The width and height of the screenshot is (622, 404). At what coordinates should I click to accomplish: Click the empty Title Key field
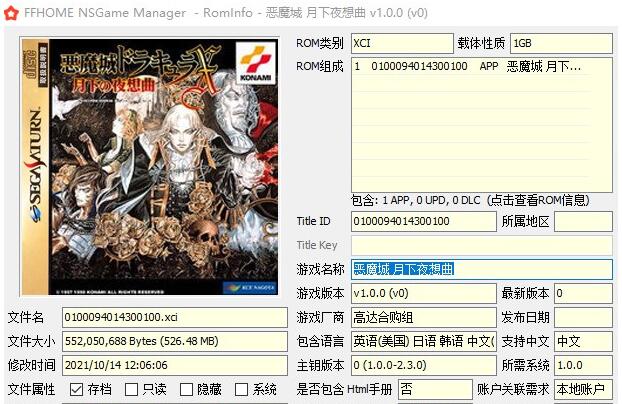[x=482, y=245]
